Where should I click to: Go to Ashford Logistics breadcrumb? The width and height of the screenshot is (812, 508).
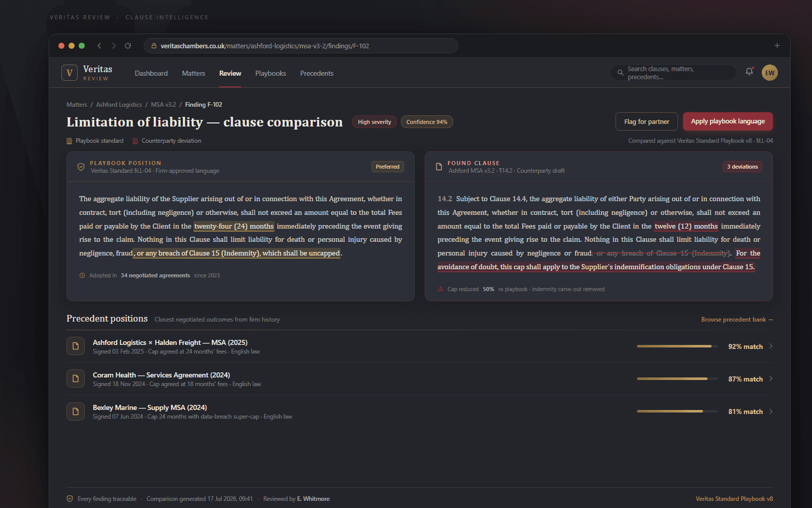pyautogui.click(x=119, y=105)
